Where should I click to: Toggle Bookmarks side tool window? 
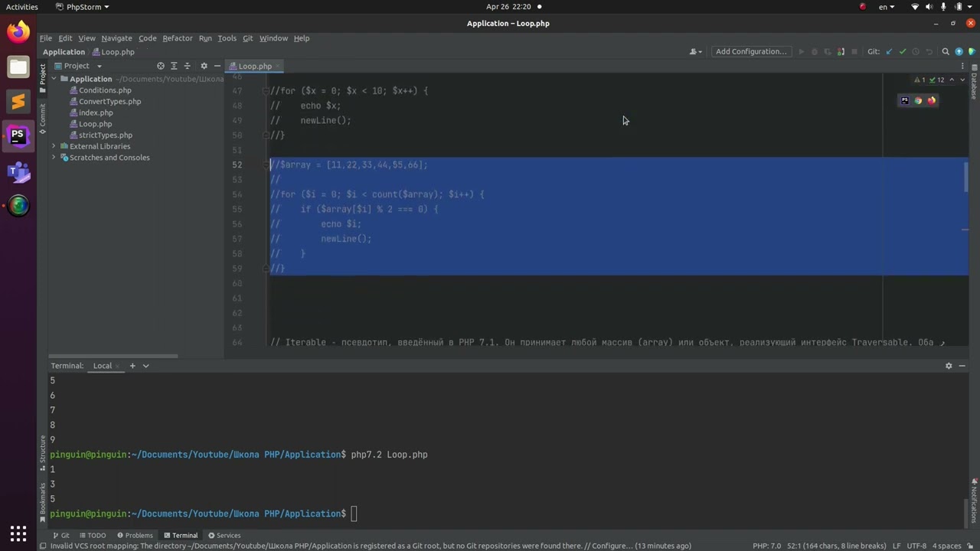(43, 502)
